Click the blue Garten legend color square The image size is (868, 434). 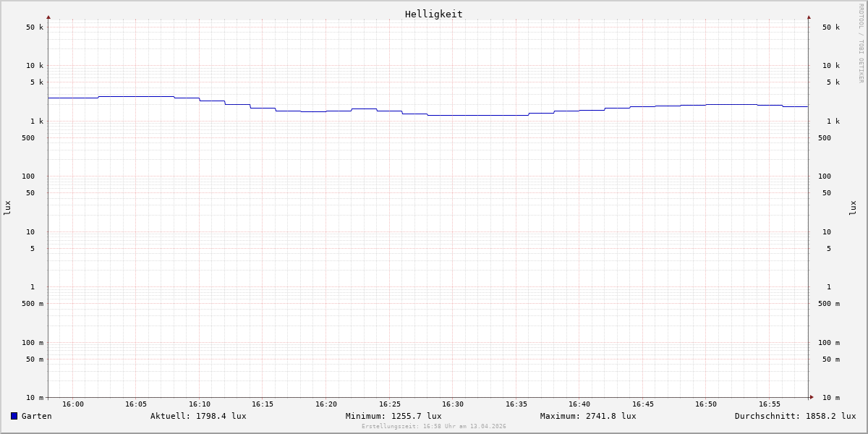pyautogui.click(x=14, y=416)
